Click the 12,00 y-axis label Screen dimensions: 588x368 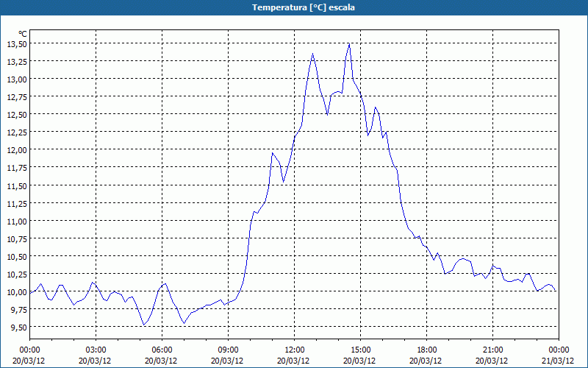click(x=17, y=150)
